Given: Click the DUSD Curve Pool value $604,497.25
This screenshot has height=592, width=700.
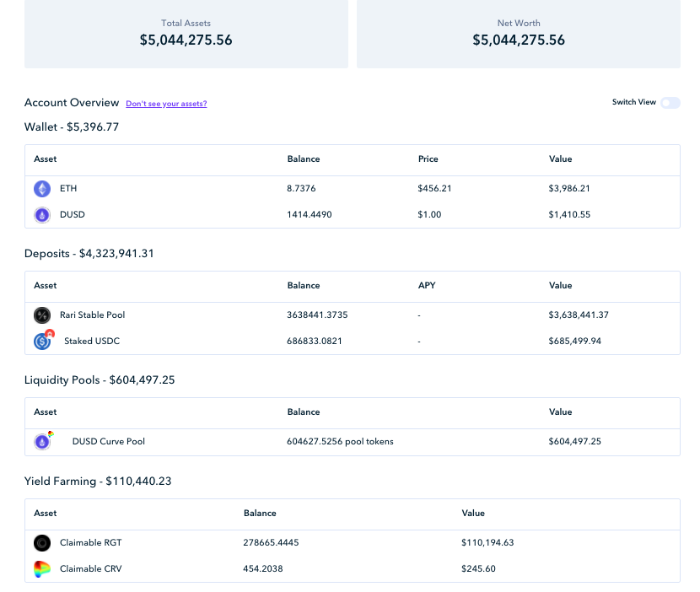Looking at the screenshot, I should coord(575,442).
